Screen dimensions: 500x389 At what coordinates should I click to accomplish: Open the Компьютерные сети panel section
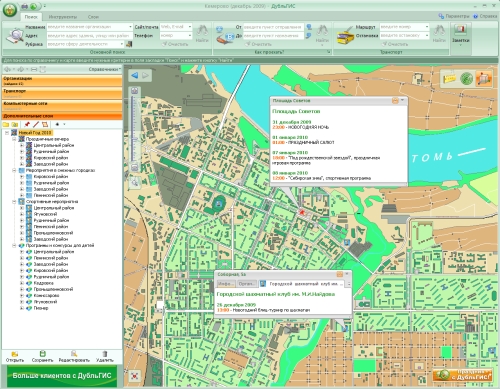62,106
